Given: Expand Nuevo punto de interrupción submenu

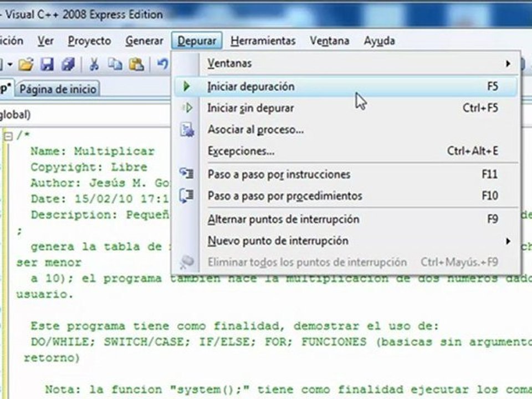Looking at the screenshot, I should [346, 241].
